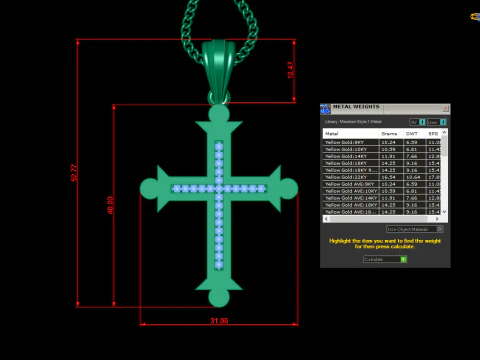Toggle the User library switch
Screen dimensions: 480x360
437,122
